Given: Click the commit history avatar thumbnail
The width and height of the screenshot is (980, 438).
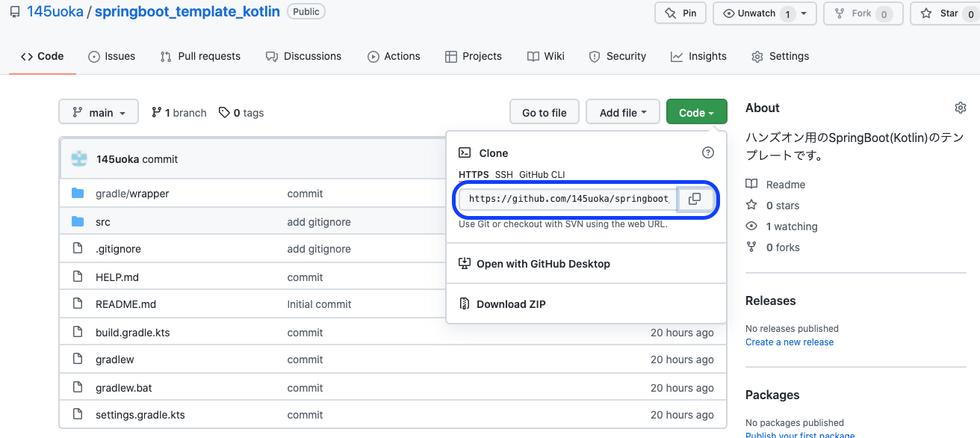Looking at the screenshot, I should click(x=79, y=158).
